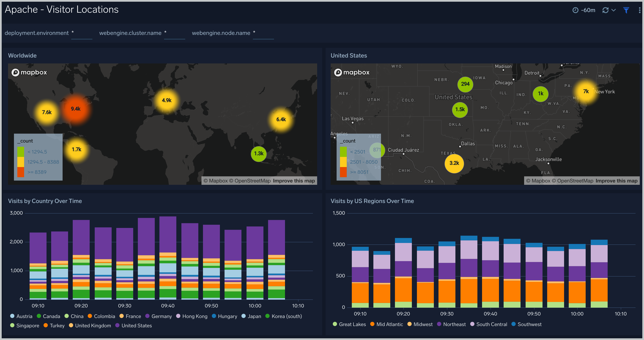Select the 4.9k cluster over Europe

167,100
